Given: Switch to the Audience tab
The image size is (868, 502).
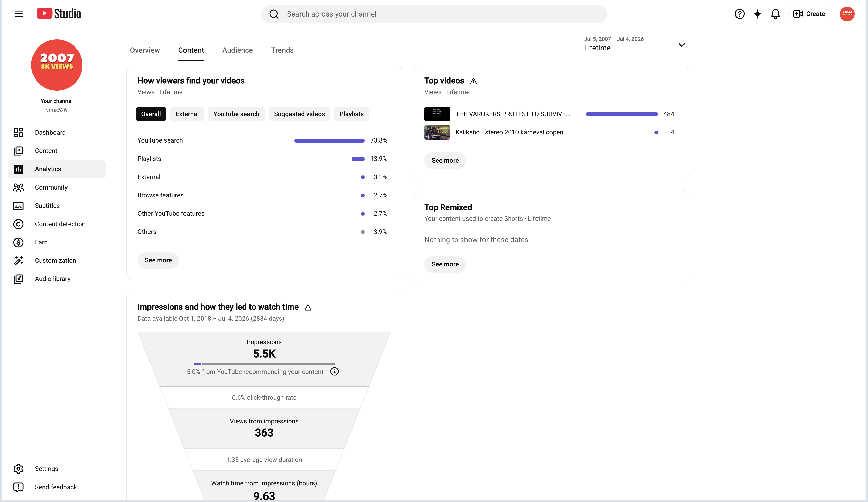Looking at the screenshot, I should (237, 50).
